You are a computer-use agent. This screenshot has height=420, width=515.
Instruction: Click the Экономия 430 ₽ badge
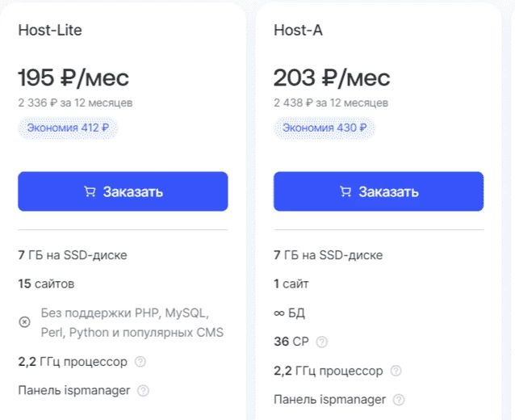324,128
